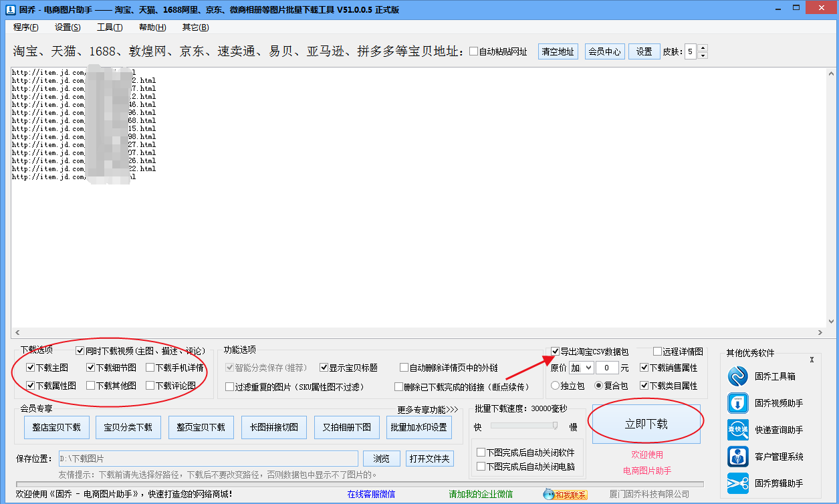The width and height of the screenshot is (839, 504).
Task: Open the 在线客服微信 link
Action: tap(371, 495)
